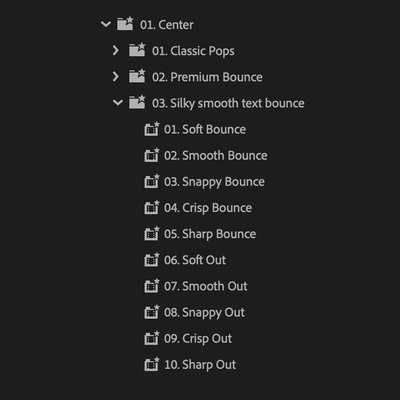
Task: Click the Premium Bounce preset bin icon
Action: 137,76
